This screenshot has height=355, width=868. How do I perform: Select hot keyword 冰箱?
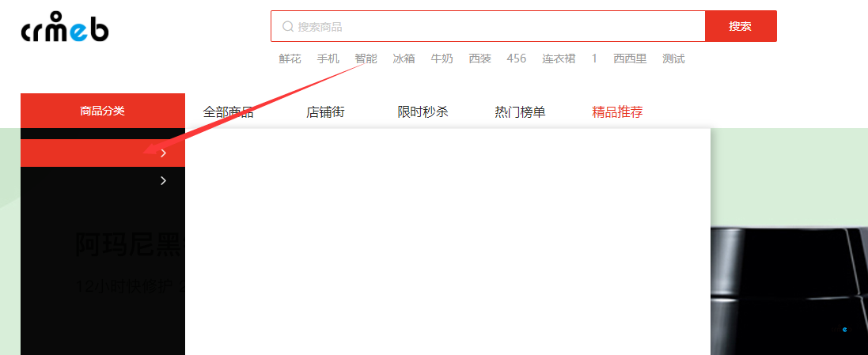tap(404, 59)
